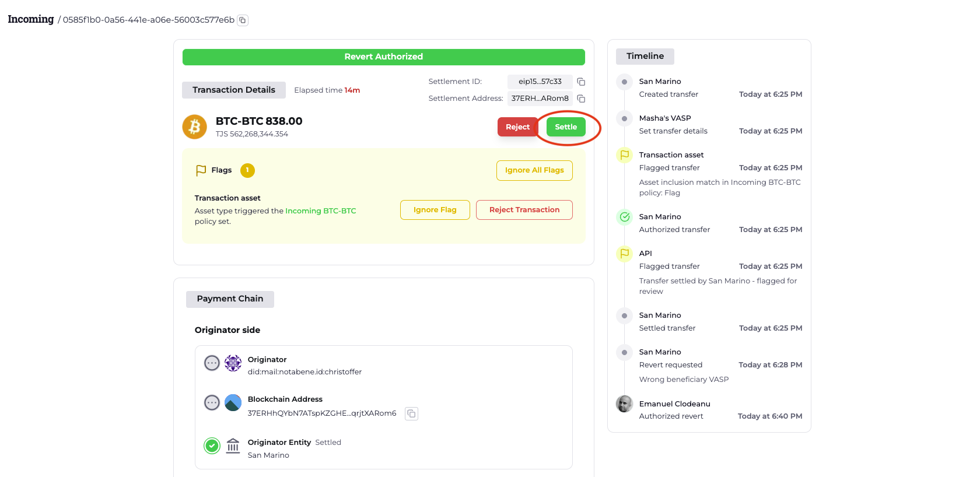Click the orange Bitcoin asset icon
Image resolution: width=980 pixels, height=477 pixels.
195,127
